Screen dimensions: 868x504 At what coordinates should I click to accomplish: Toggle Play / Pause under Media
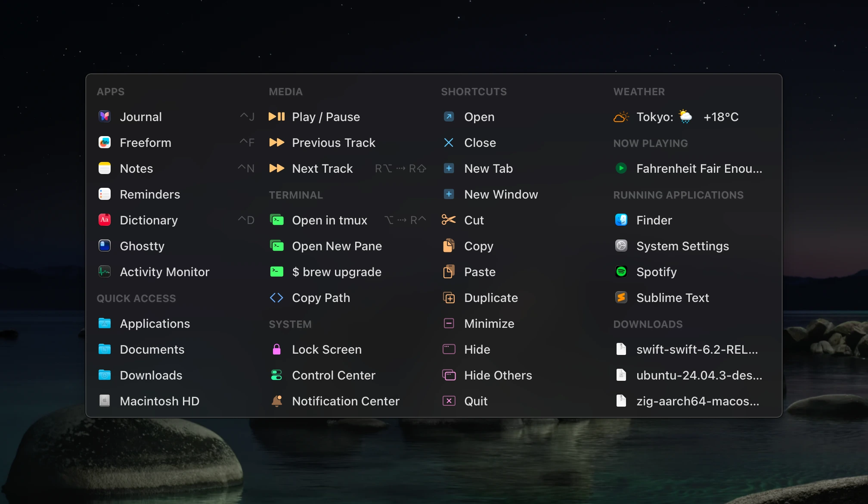(x=326, y=117)
